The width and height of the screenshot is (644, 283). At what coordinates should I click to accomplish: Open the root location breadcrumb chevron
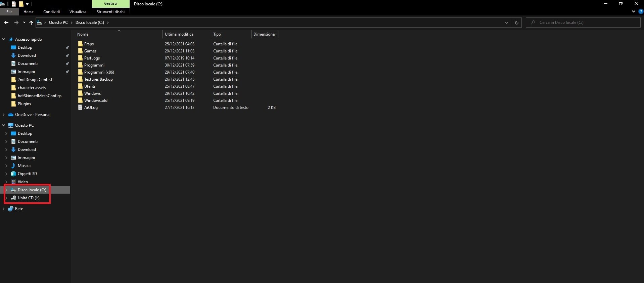tap(45, 23)
